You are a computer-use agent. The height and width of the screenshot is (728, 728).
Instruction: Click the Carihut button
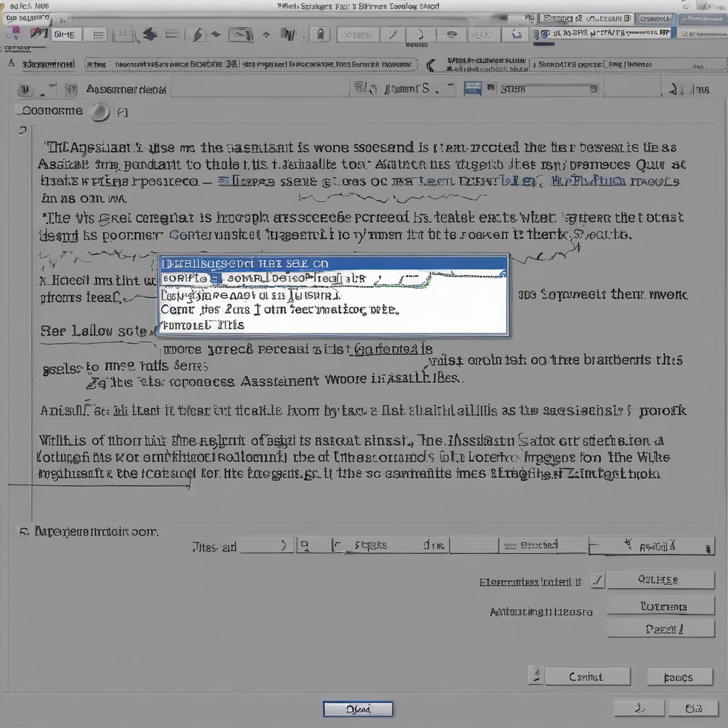587,677
